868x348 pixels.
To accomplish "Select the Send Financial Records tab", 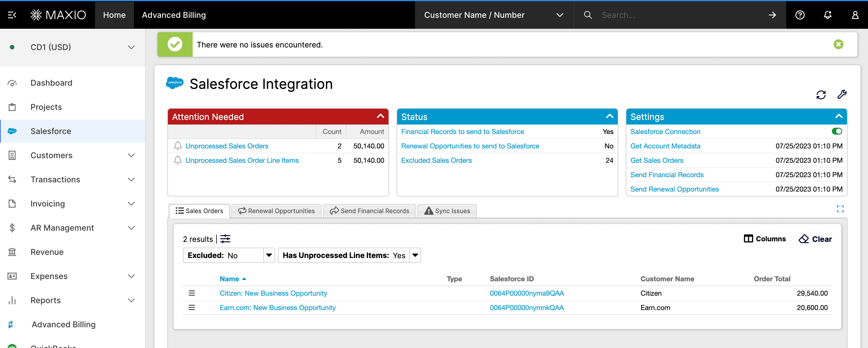I will [x=369, y=211].
